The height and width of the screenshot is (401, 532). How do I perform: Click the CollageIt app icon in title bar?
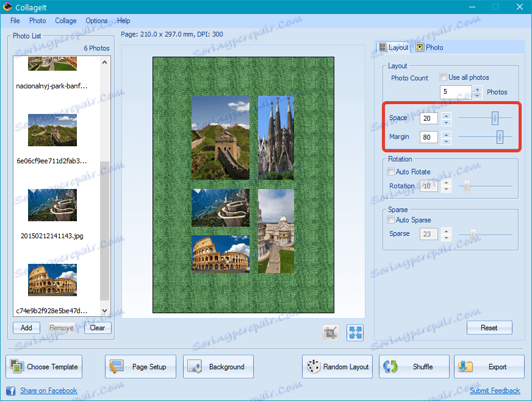[7, 7]
